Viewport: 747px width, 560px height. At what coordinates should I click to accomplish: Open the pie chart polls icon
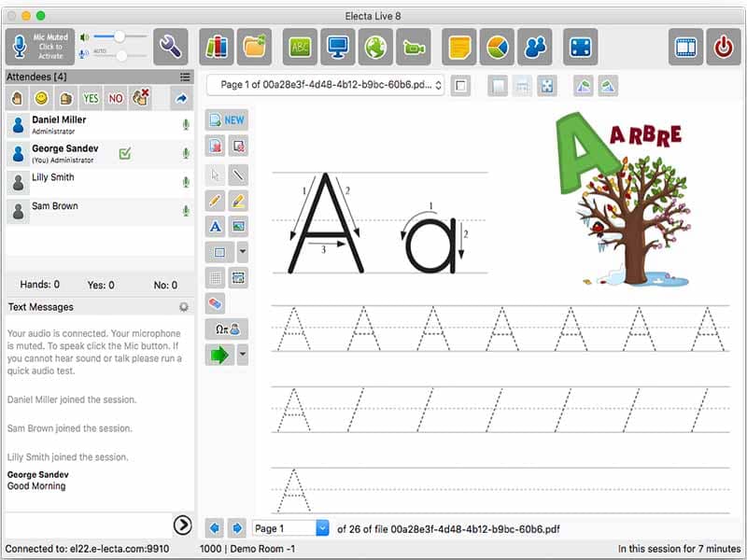pos(497,47)
